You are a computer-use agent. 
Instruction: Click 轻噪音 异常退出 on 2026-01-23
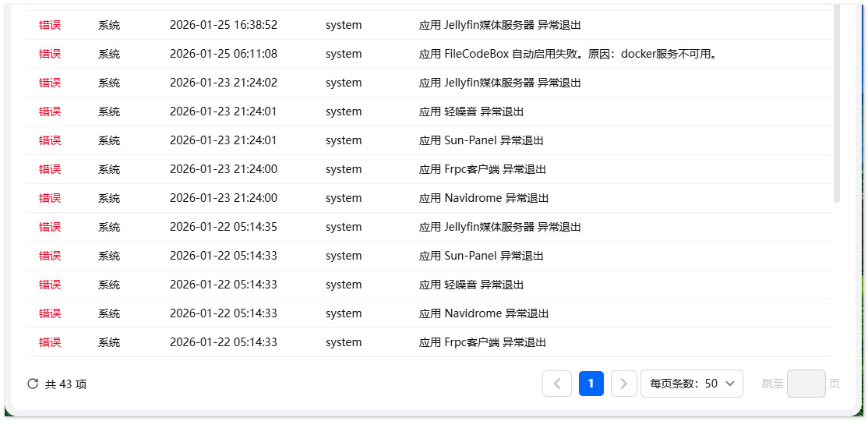(471, 111)
